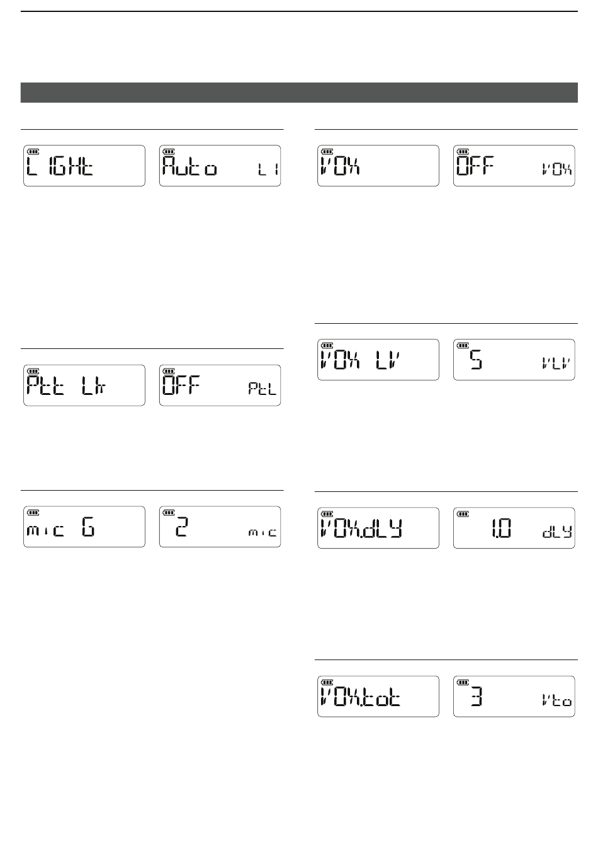This screenshot has width=598, height=868.
Task: Click the OFF PtL setting display
Action: [220, 385]
